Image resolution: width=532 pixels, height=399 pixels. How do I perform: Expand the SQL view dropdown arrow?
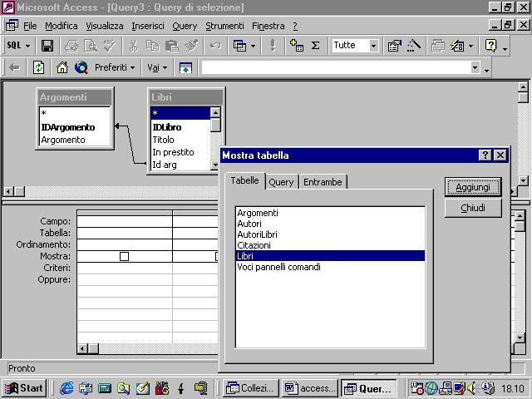tap(27, 46)
